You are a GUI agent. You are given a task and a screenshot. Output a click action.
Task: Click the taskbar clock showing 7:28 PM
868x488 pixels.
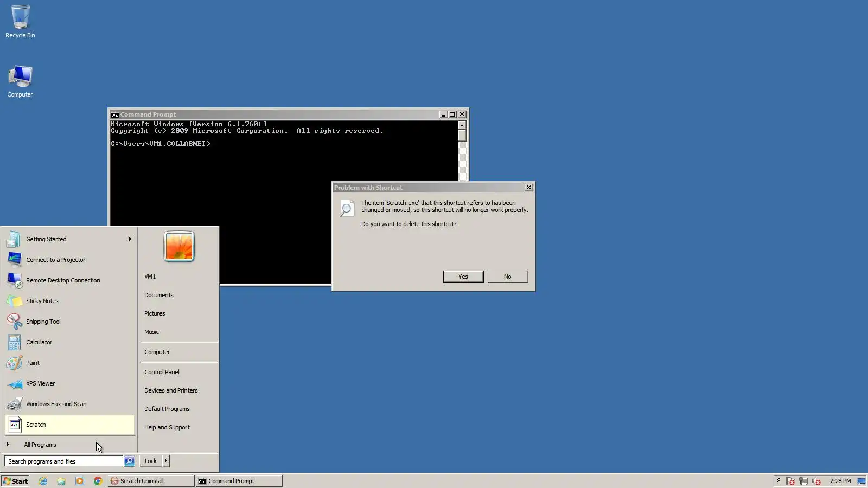[840, 481]
